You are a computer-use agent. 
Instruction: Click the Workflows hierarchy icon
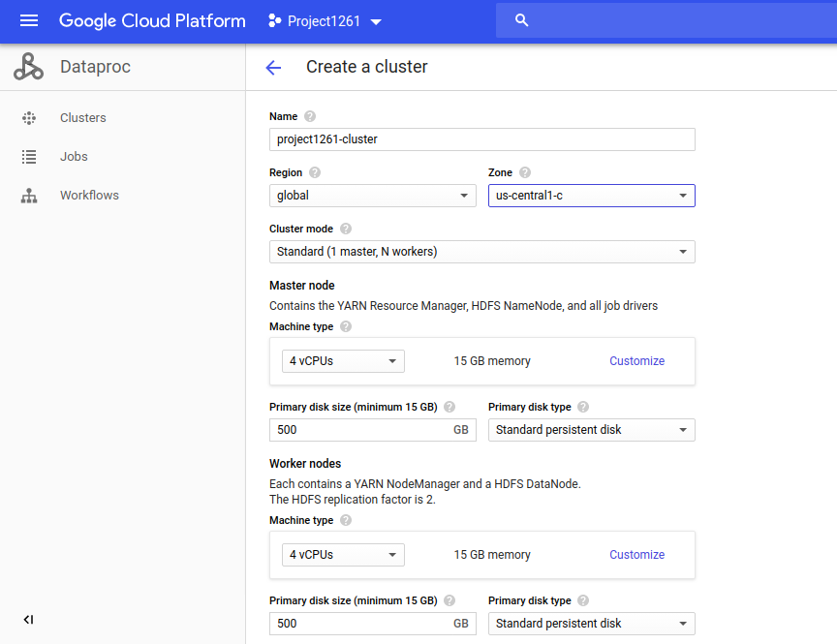(29, 196)
